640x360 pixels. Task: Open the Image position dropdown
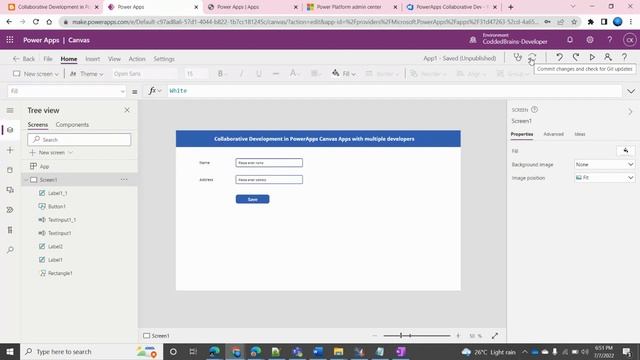[x=604, y=178]
